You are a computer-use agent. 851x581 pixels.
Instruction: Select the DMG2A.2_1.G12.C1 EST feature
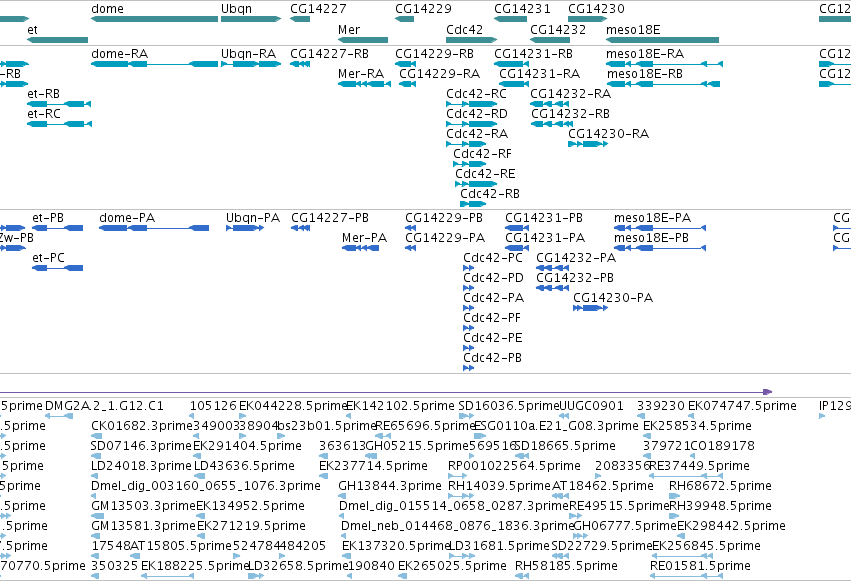pos(59,416)
